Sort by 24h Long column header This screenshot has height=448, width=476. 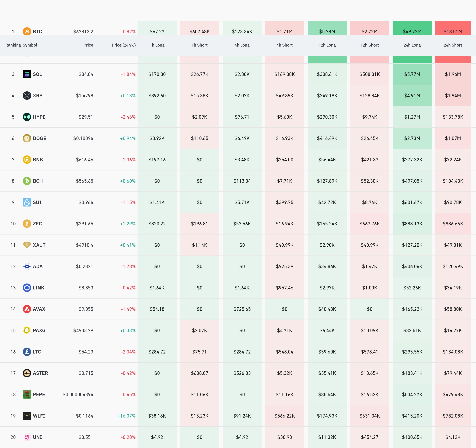click(412, 45)
